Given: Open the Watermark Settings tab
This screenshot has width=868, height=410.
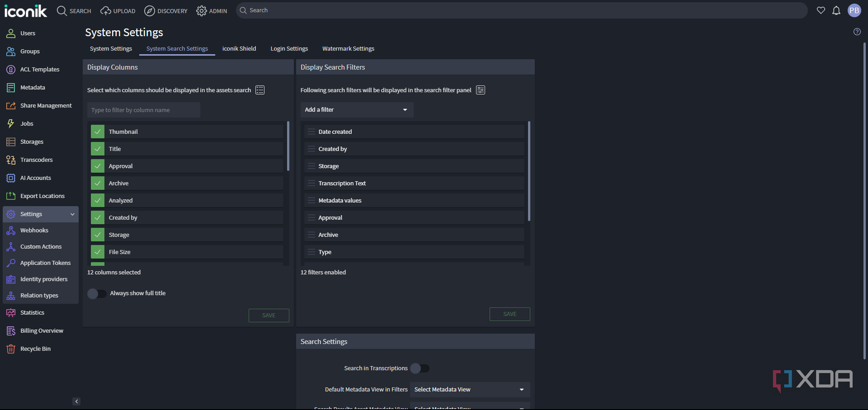Looking at the screenshot, I should 348,49.
